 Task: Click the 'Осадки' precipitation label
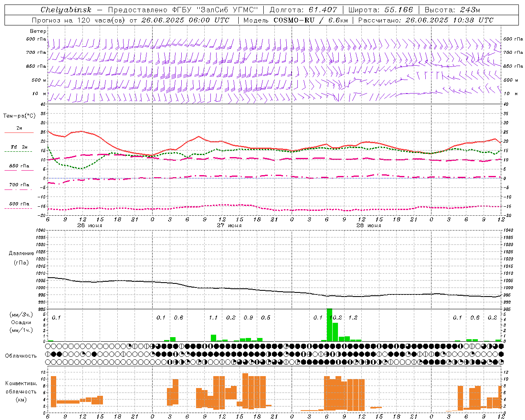point(21,322)
